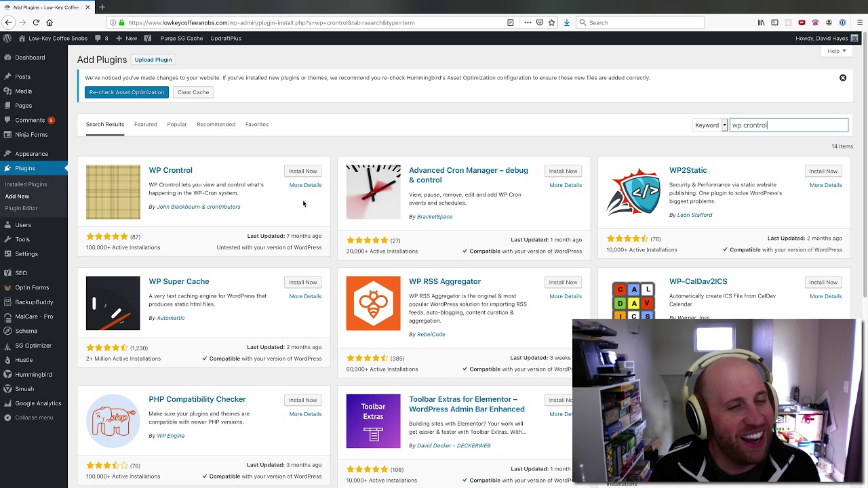Click the PHP Compatibility Checker elephant thumbnail

coord(113,421)
